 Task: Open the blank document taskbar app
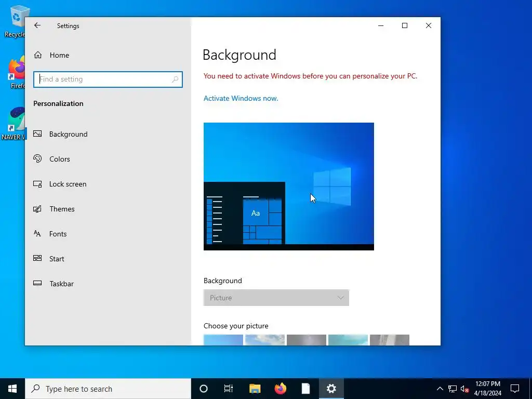coord(305,389)
